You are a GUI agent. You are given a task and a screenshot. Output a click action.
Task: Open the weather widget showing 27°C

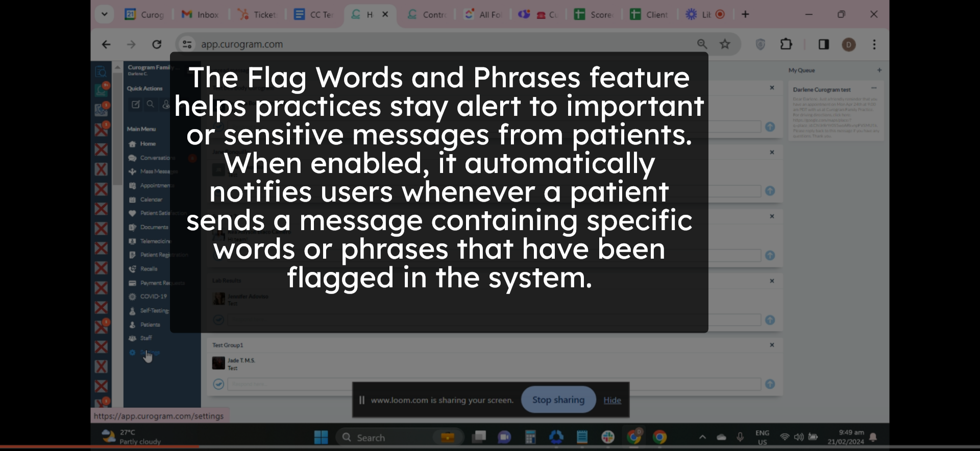click(x=131, y=437)
